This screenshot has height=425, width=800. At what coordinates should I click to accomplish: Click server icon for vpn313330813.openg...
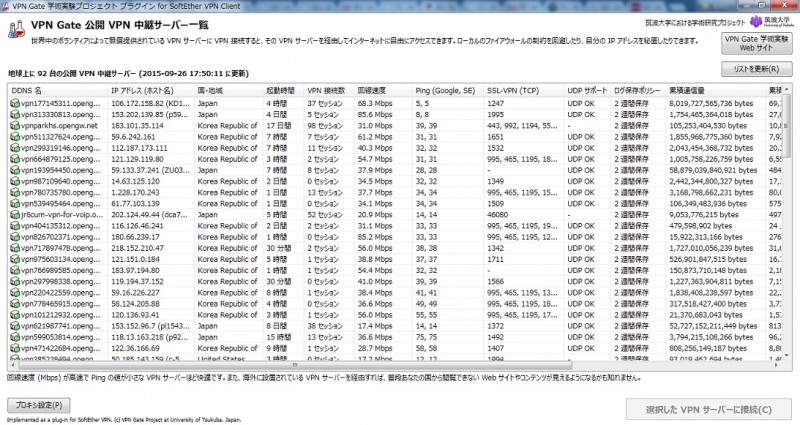click(x=15, y=115)
